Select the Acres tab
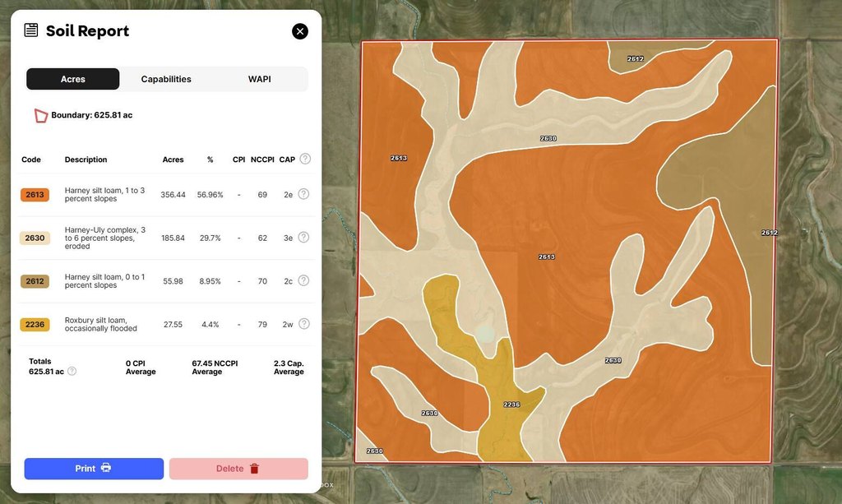 pos(73,79)
